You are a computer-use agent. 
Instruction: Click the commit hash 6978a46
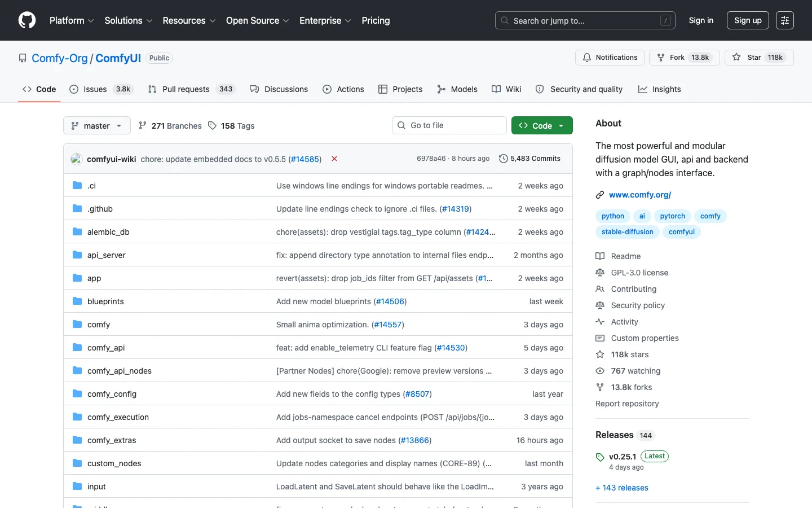tap(431, 159)
